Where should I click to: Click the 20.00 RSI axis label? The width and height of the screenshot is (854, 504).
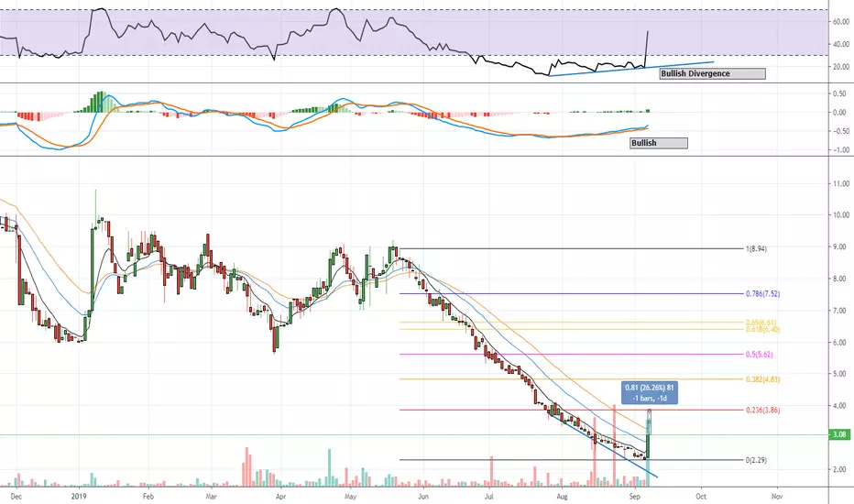840,67
